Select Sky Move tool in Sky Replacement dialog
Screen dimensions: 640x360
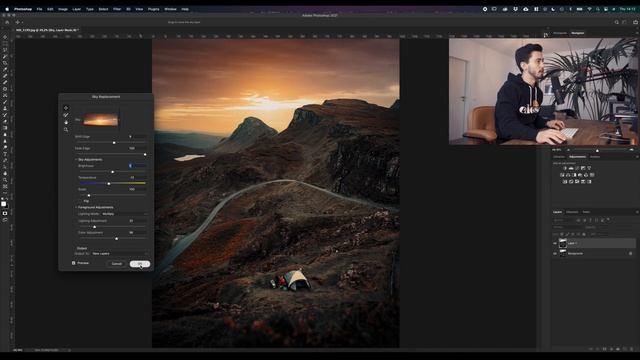(66, 108)
